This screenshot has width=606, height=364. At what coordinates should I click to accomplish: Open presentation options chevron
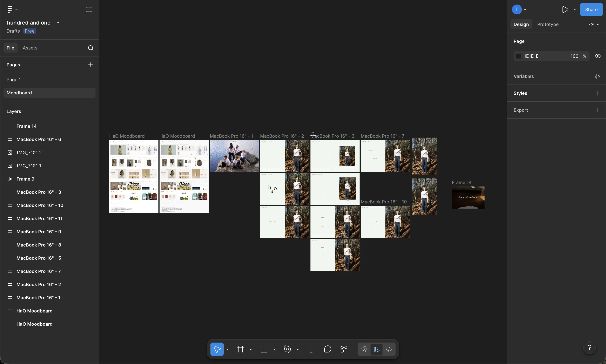point(575,9)
